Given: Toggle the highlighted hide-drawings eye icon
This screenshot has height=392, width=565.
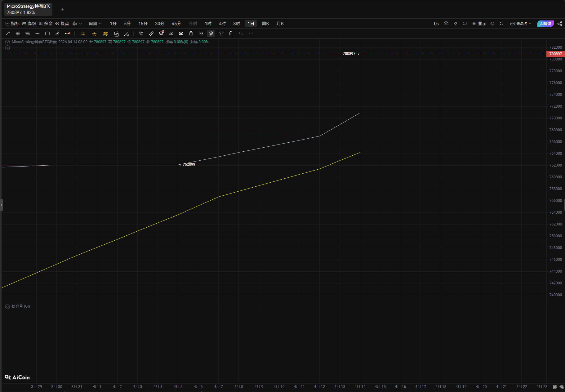Looking at the screenshot, I should [211, 33].
